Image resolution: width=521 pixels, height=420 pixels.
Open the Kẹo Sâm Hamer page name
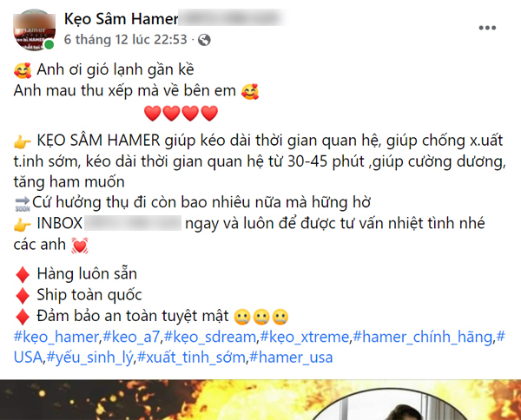pyautogui.click(x=122, y=19)
